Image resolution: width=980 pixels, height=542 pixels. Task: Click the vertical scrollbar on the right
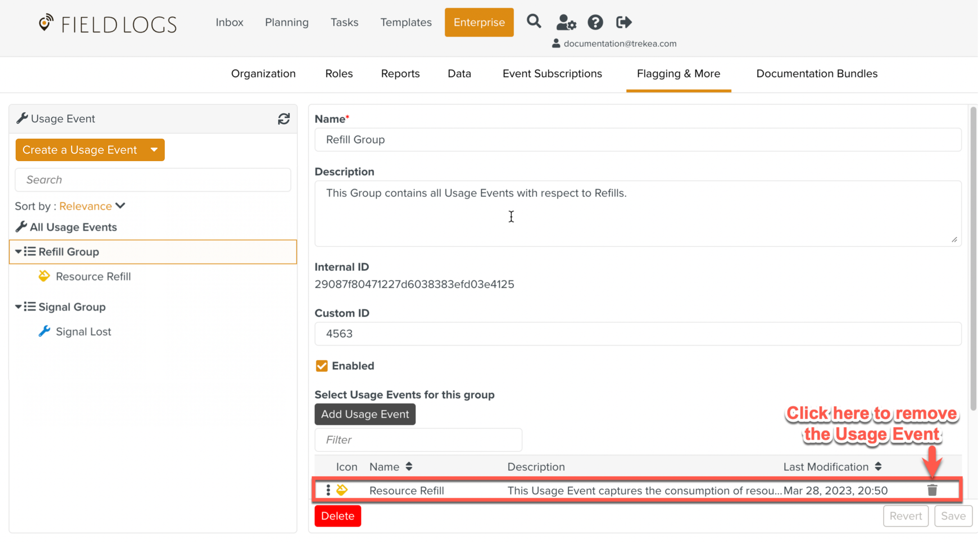tap(973, 259)
